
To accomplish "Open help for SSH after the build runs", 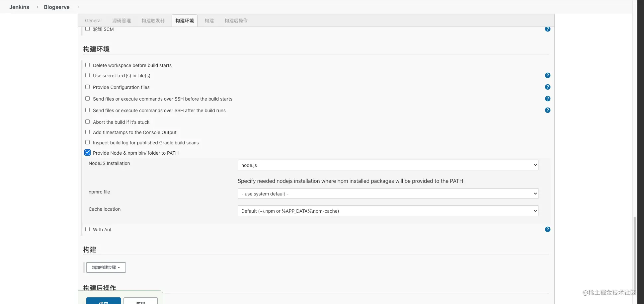I will click(x=548, y=110).
